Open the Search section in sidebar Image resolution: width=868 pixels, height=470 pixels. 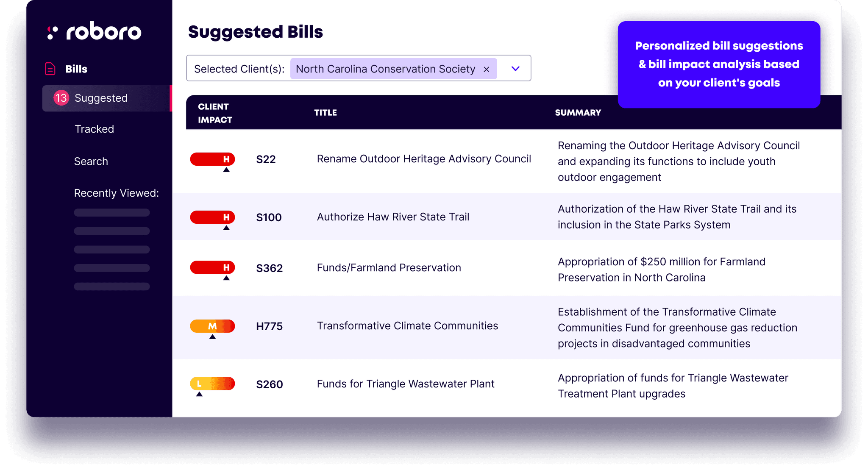click(x=91, y=161)
